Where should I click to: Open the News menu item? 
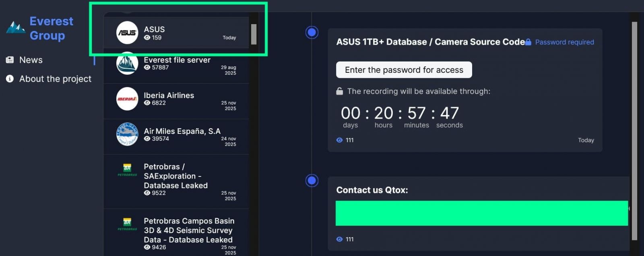[x=31, y=60]
